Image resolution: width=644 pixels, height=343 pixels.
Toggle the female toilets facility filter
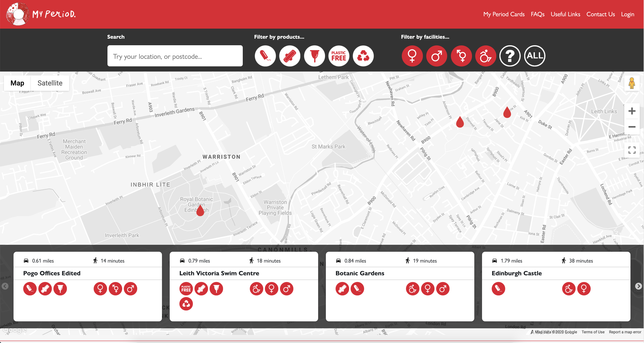tap(412, 56)
